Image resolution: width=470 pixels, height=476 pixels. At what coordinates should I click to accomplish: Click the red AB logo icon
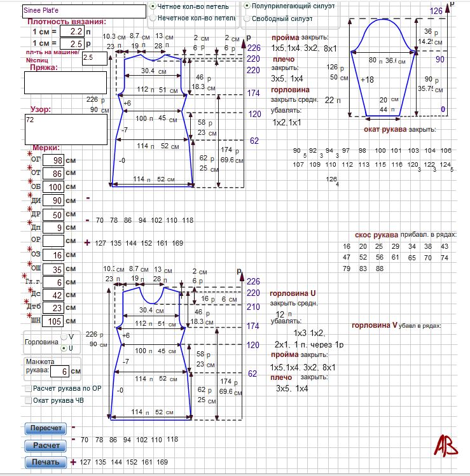point(446,445)
